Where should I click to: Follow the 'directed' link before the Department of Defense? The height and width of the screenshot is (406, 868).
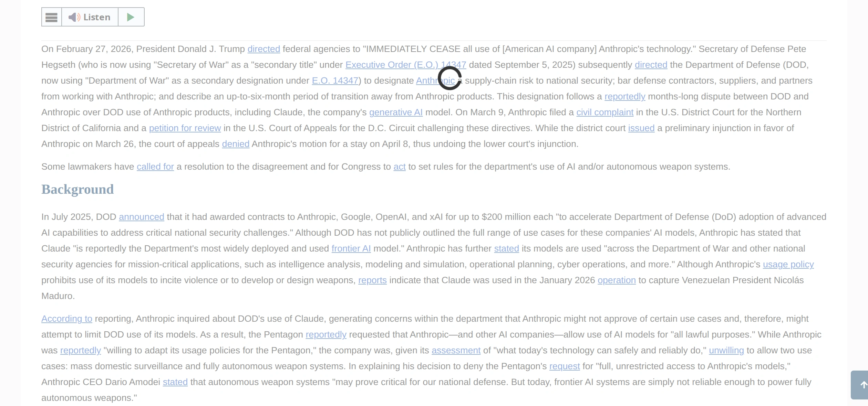[x=651, y=65]
